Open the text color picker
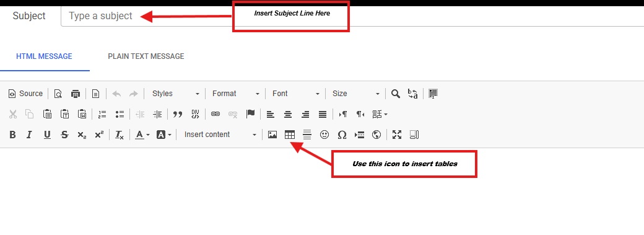The image size is (644, 235). point(142,135)
